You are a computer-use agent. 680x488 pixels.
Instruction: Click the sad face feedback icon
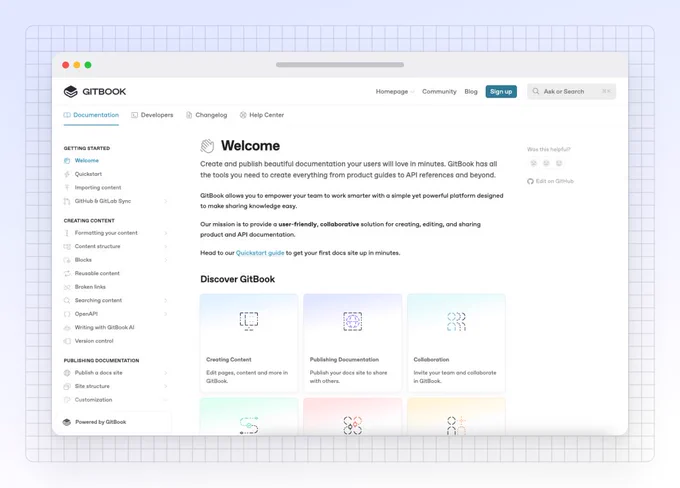[x=533, y=163]
